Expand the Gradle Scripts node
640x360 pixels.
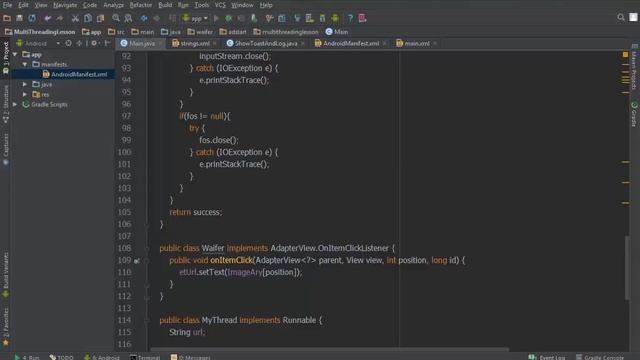(x=15, y=104)
